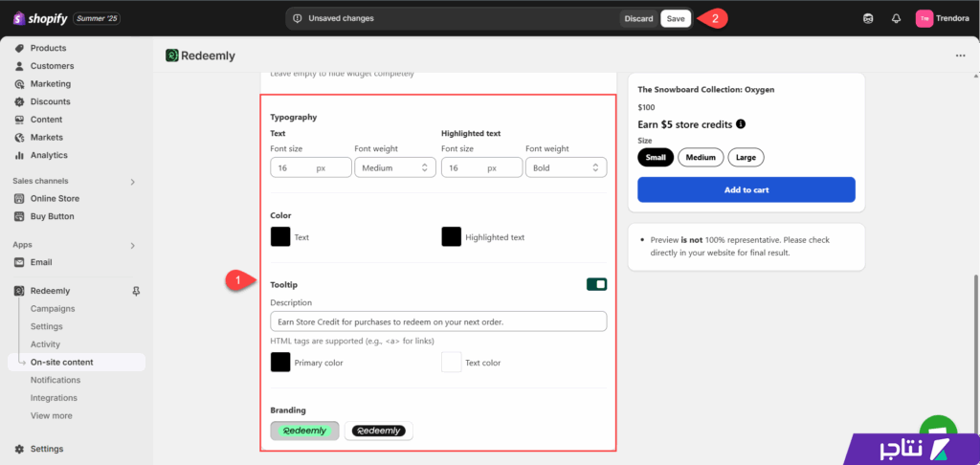This screenshot has height=465, width=980.
Task: Click the Tooltip Description text field
Action: tap(438, 321)
